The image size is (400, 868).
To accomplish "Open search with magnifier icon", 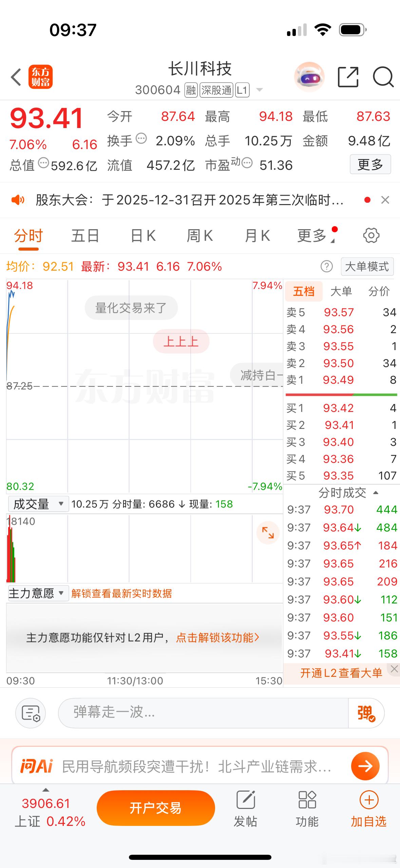I will tap(383, 77).
